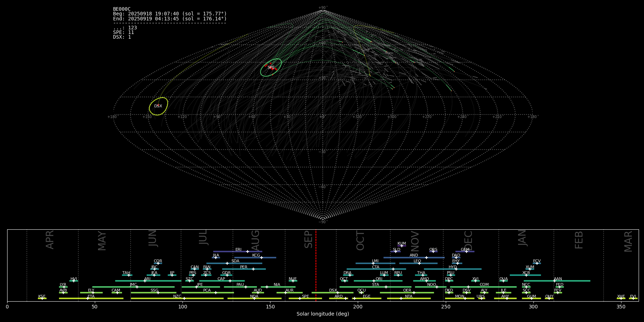Click the ORI shower label in timeline
This screenshot has height=322, width=644.
coord(379,279)
